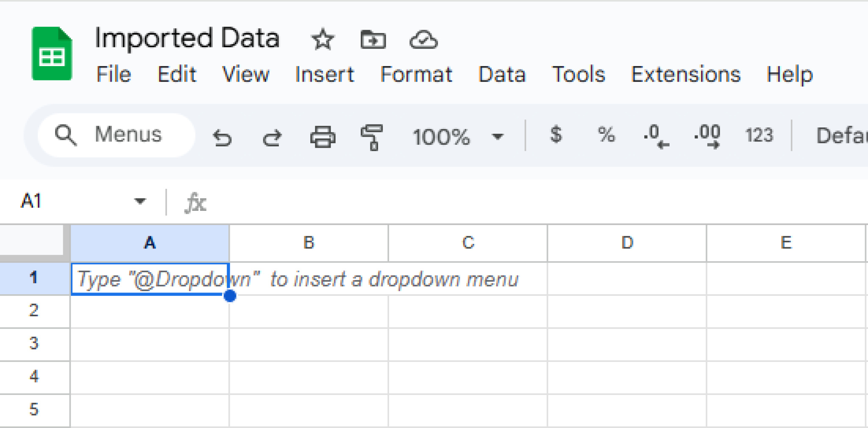Star the Imported Data spreadsheet

click(x=323, y=40)
